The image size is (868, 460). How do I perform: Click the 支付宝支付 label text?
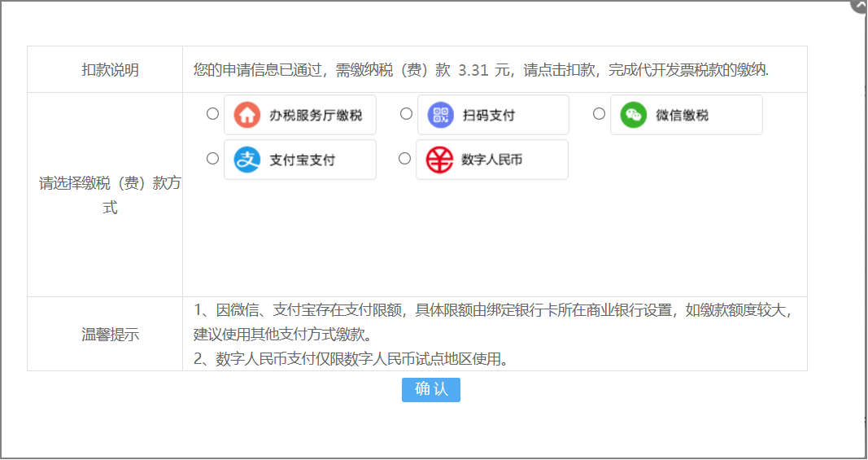[303, 160]
